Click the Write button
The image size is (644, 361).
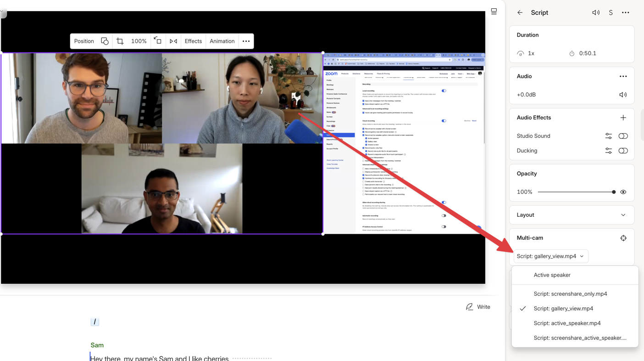click(x=478, y=307)
